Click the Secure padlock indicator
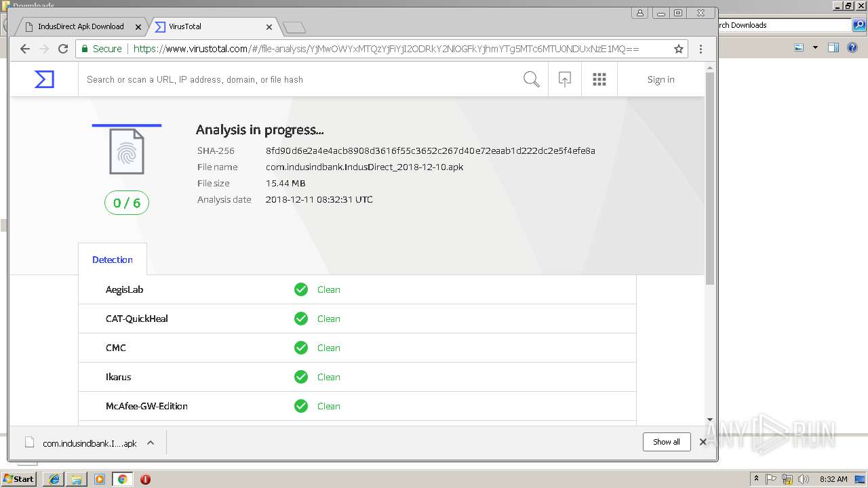The image size is (868, 488). coord(101,49)
